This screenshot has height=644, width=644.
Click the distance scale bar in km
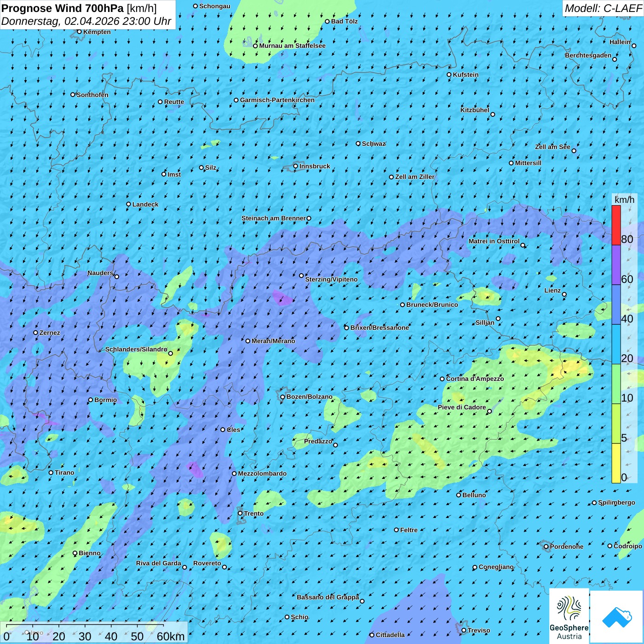point(94,632)
